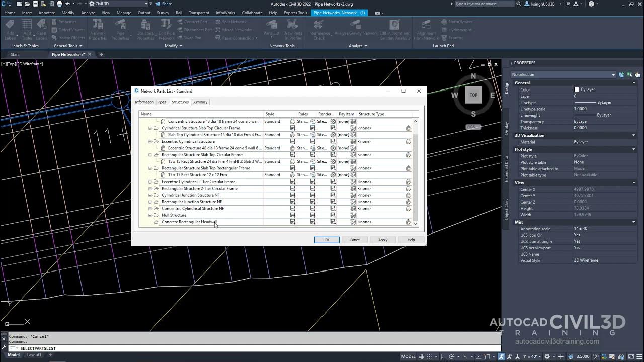Click OK in Network Parts List dialog
The image size is (644, 362).
pos(327,240)
